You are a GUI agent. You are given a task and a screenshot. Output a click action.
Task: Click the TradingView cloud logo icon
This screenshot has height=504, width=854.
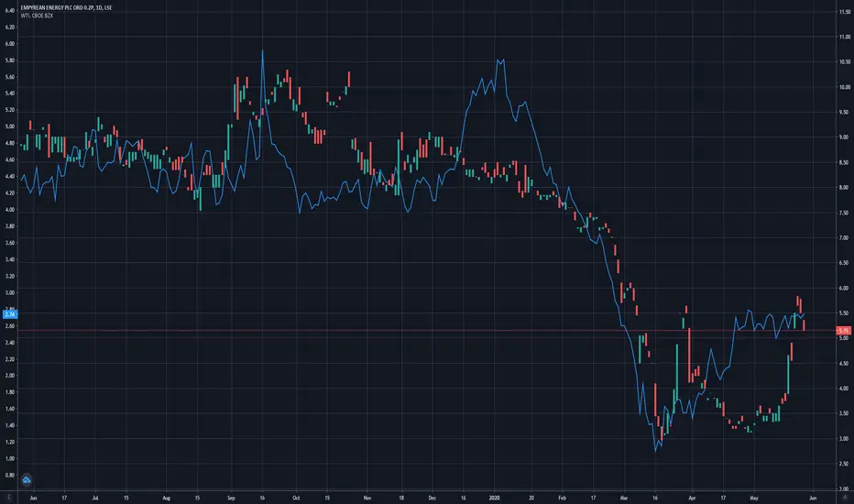coord(27,480)
